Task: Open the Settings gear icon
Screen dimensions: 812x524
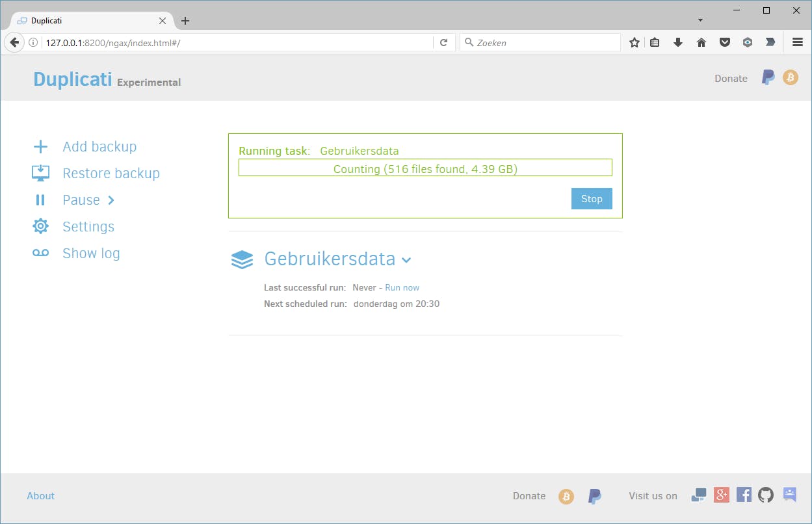Action: point(40,226)
